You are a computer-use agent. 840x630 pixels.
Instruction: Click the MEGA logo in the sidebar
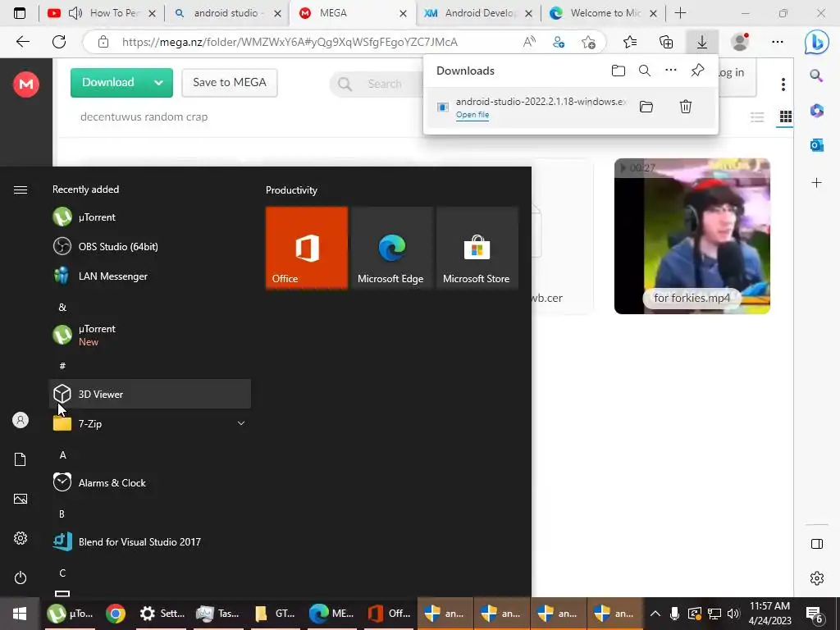tap(25, 84)
